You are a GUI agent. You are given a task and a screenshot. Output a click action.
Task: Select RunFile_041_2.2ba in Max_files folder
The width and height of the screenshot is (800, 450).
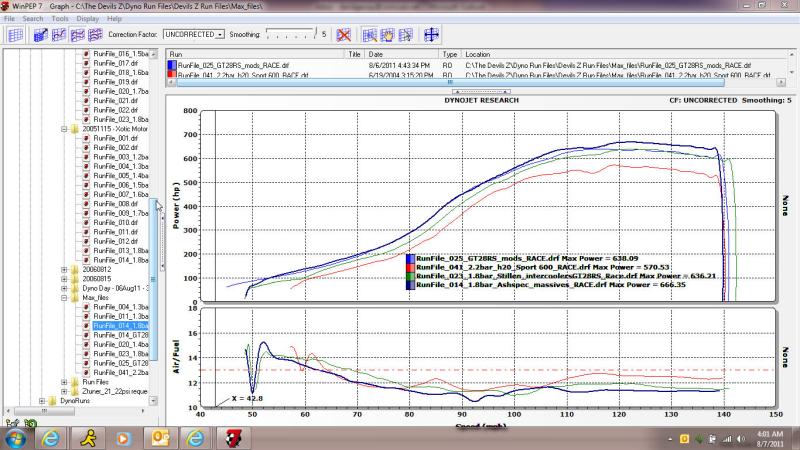[120, 372]
